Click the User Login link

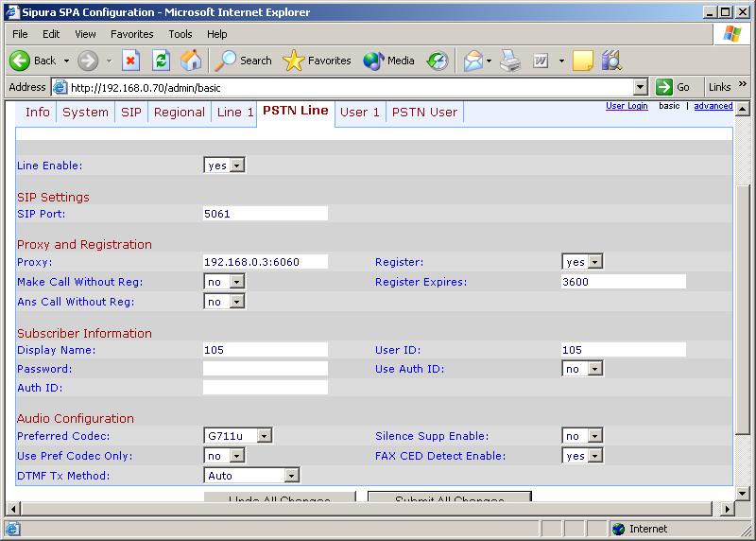click(x=627, y=106)
